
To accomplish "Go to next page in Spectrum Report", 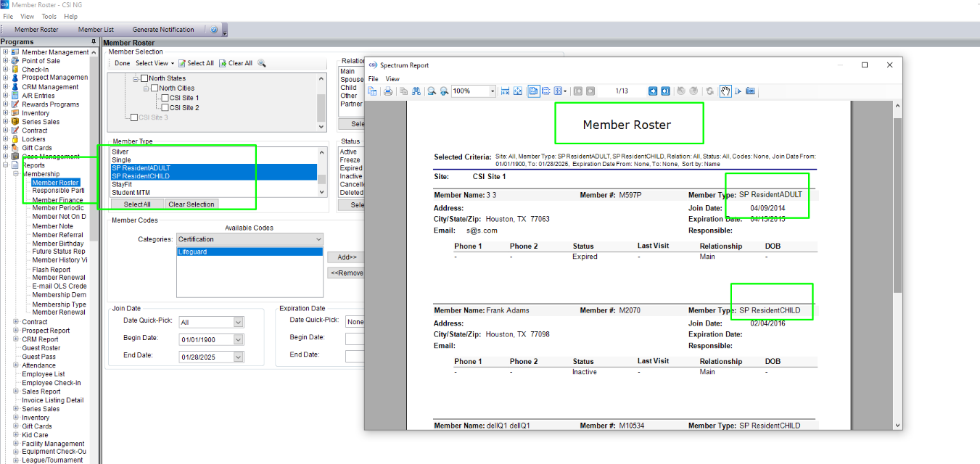I will (x=653, y=91).
